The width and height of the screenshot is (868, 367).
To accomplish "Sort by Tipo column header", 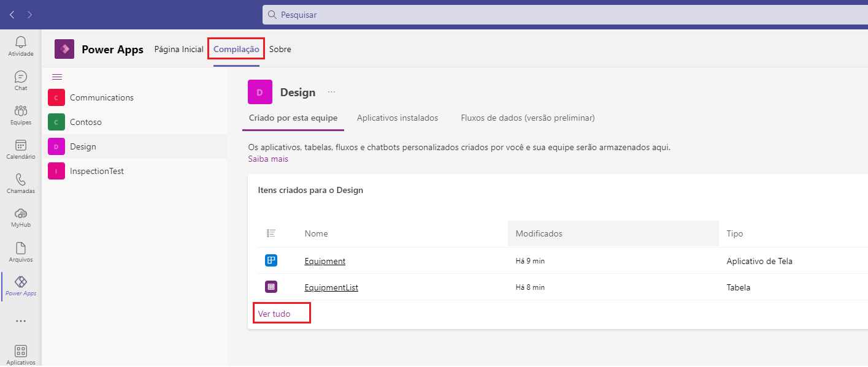I will click(x=735, y=233).
